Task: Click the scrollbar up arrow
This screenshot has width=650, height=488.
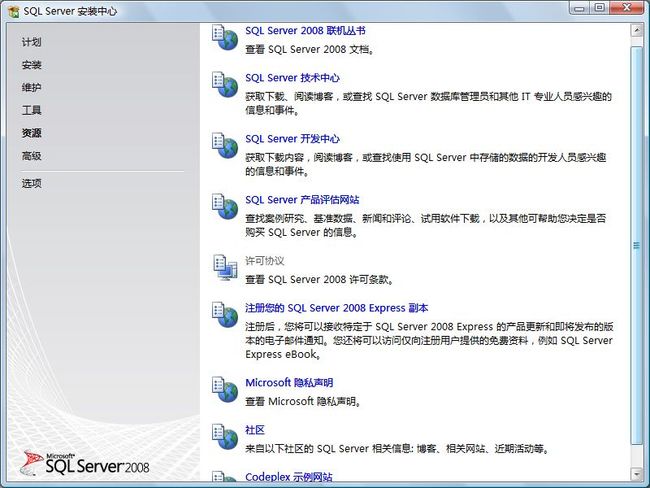Action: 636,30
